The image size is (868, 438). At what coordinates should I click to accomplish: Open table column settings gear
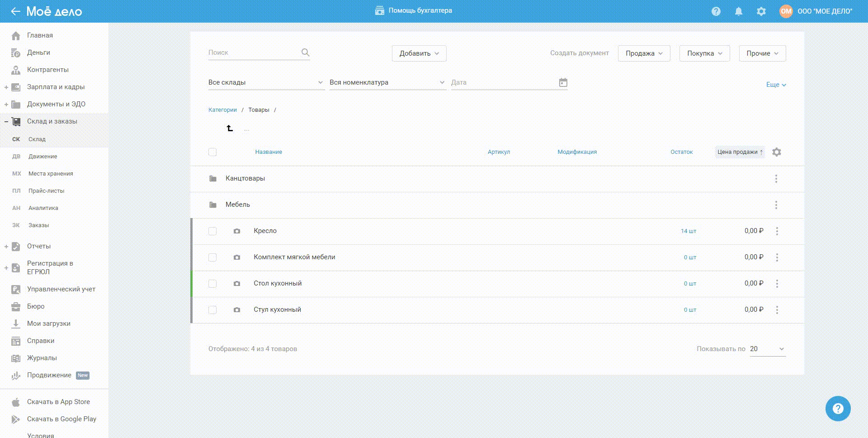coord(777,152)
